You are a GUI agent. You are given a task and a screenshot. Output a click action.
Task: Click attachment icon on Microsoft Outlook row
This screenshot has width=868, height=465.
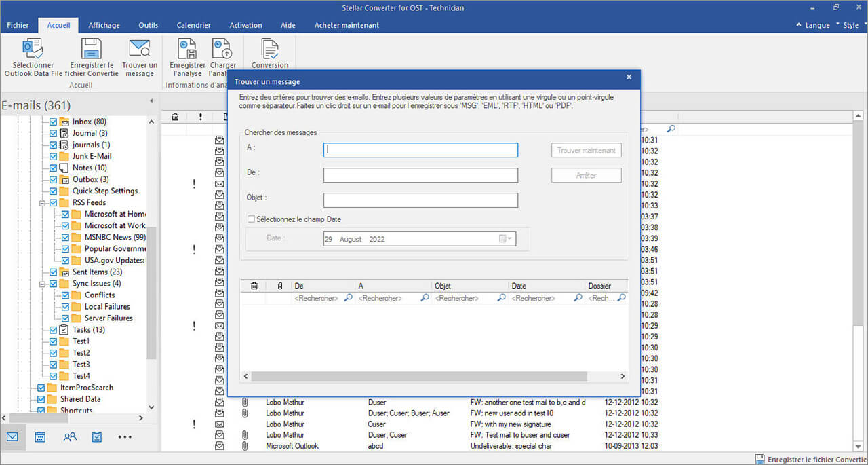tap(245, 446)
